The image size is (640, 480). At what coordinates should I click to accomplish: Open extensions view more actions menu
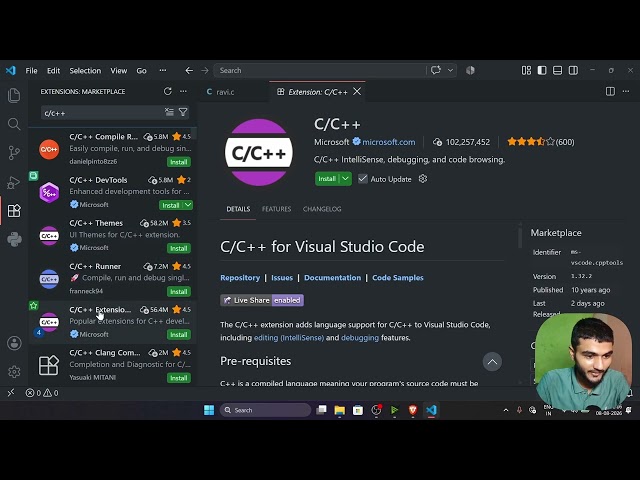183,91
